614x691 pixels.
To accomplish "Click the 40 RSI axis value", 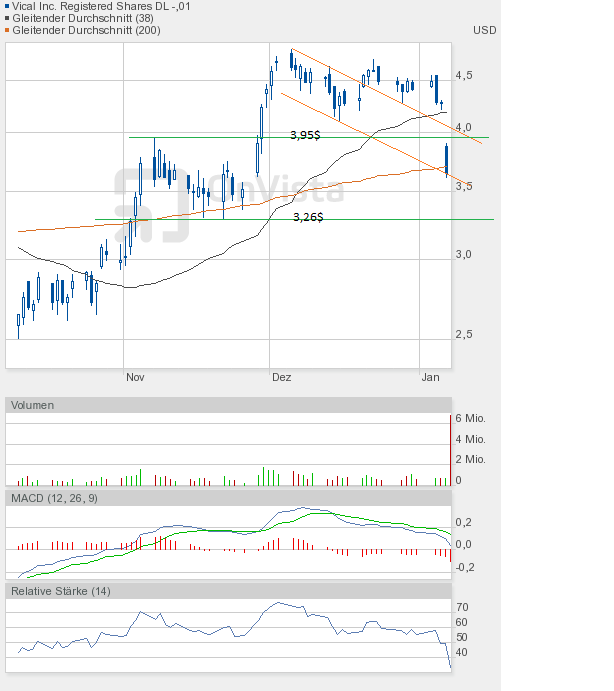I will coord(462,652).
